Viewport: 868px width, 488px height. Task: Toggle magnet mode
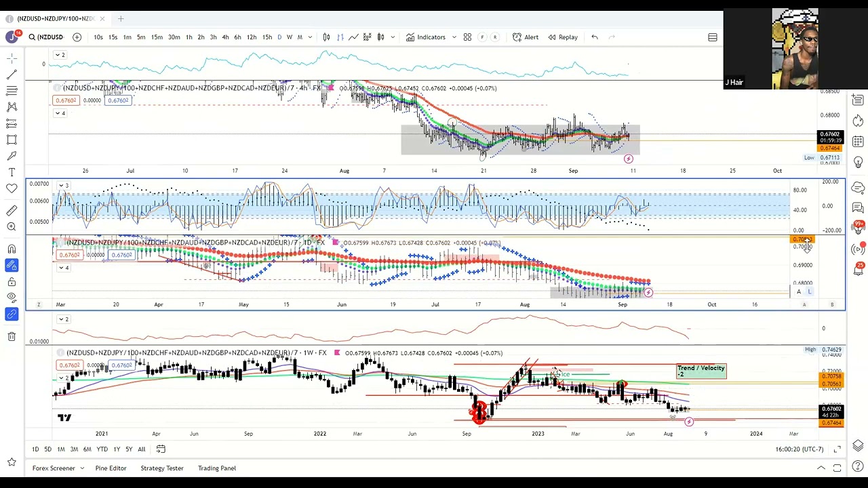coord(12,249)
